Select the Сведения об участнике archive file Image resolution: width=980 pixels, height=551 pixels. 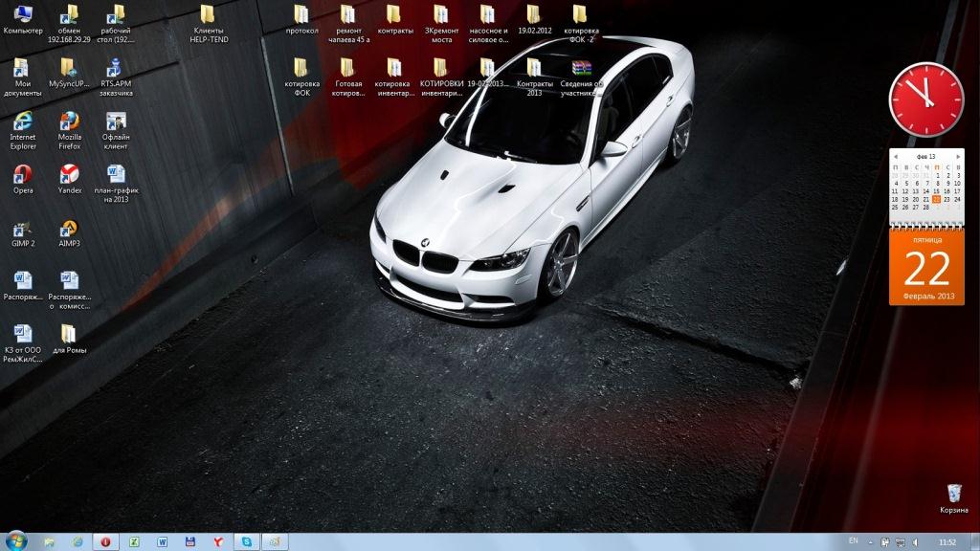(x=581, y=69)
